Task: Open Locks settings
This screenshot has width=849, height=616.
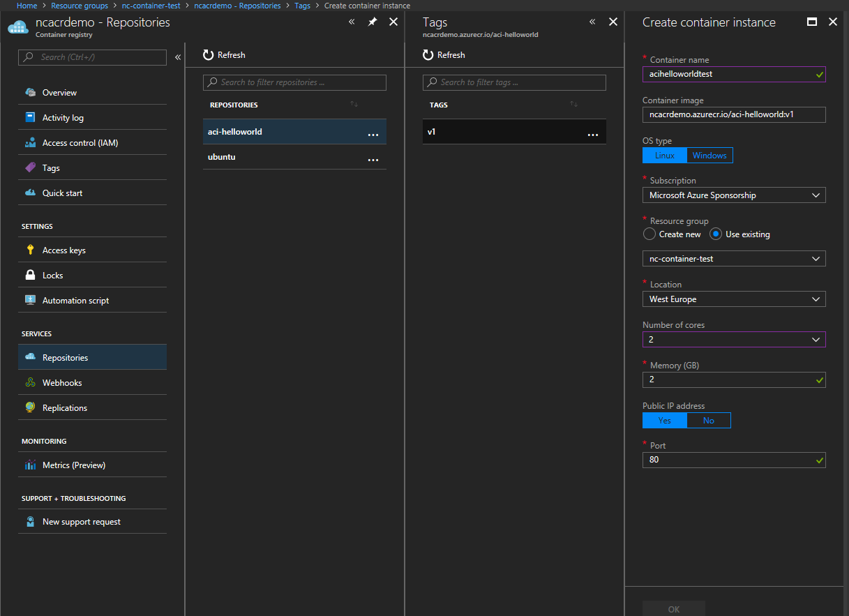Action: (92, 276)
